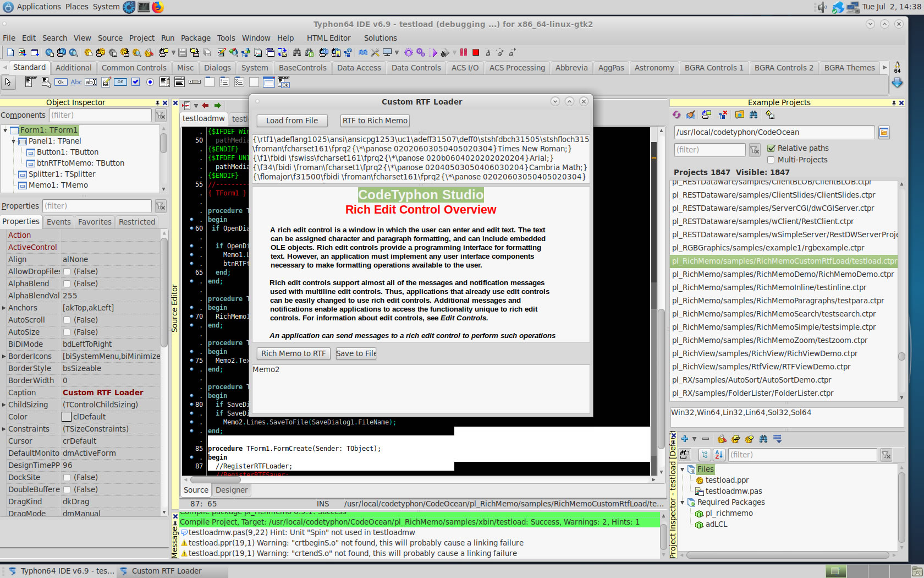
Task: Toggle the AutoScroll property checkbox
Action: tap(67, 320)
